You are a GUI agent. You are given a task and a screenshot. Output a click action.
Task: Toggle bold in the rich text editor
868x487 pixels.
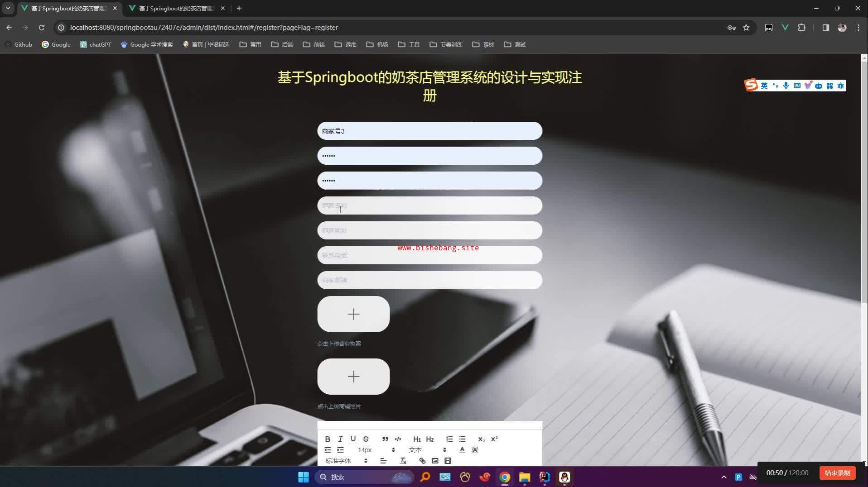[328, 439]
